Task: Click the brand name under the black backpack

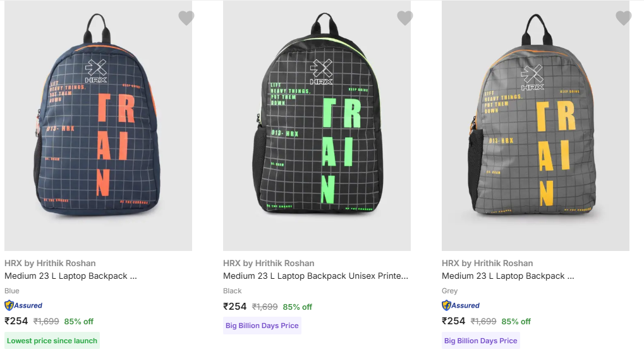Action: coord(269,263)
